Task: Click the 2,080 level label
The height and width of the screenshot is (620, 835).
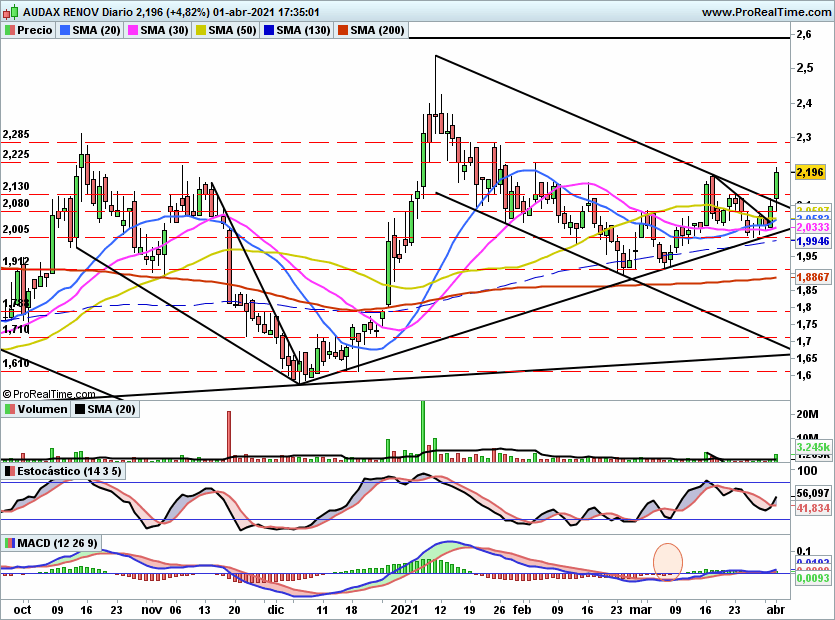Action: coord(16,203)
